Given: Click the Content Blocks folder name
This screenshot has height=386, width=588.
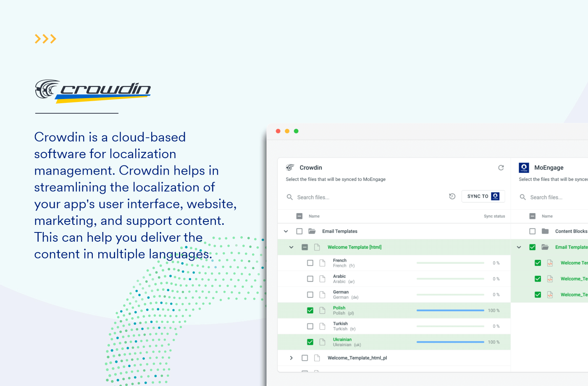Looking at the screenshot, I should tap(571, 231).
